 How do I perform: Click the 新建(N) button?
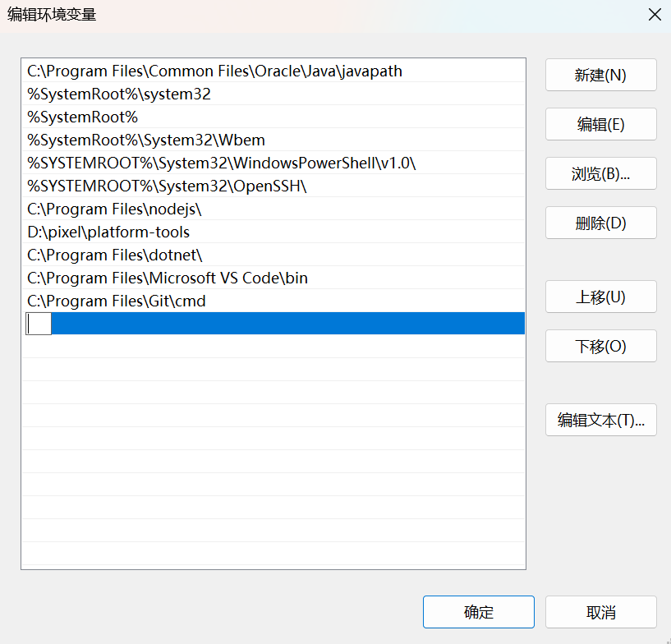coord(600,75)
